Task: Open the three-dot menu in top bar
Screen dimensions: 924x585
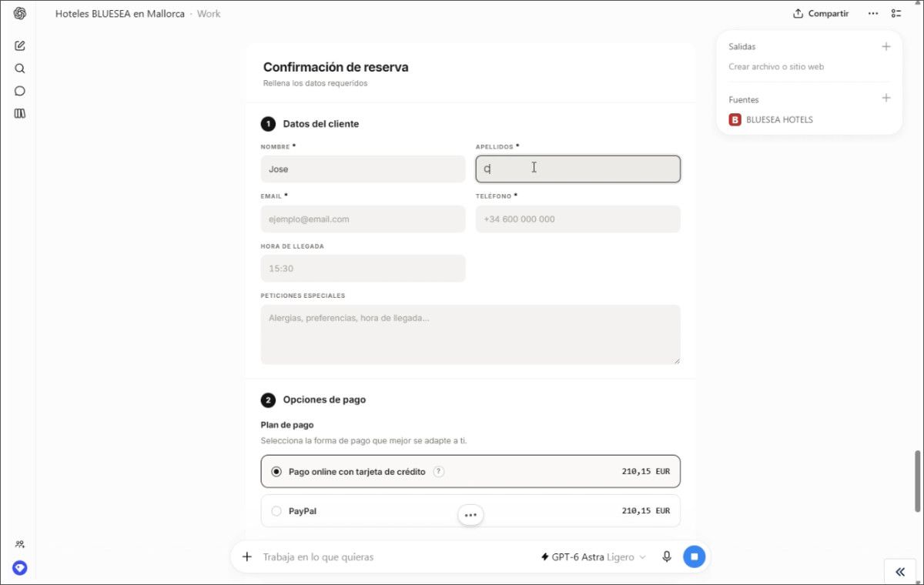Action: click(x=872, y=13)
